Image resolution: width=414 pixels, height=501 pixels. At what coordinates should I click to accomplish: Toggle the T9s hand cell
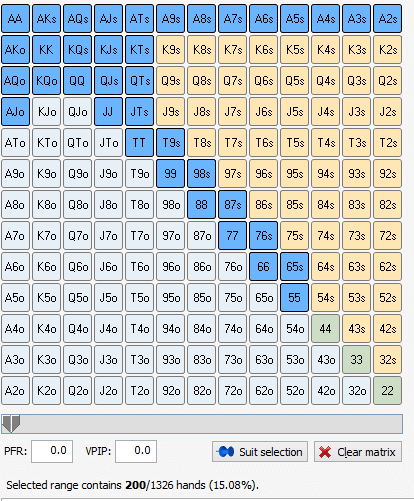click(x=170, y=143)
